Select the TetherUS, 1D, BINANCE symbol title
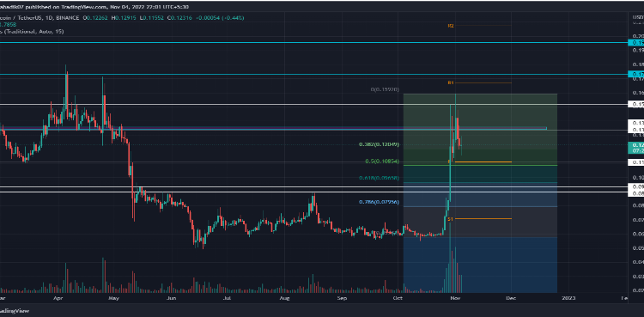The height and width of the screenshot is (317, 644). (41, 18)
